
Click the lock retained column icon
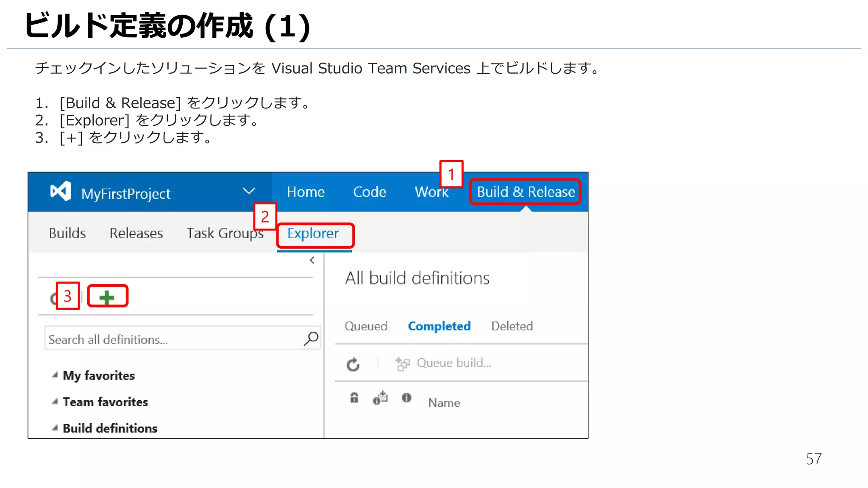354,397
